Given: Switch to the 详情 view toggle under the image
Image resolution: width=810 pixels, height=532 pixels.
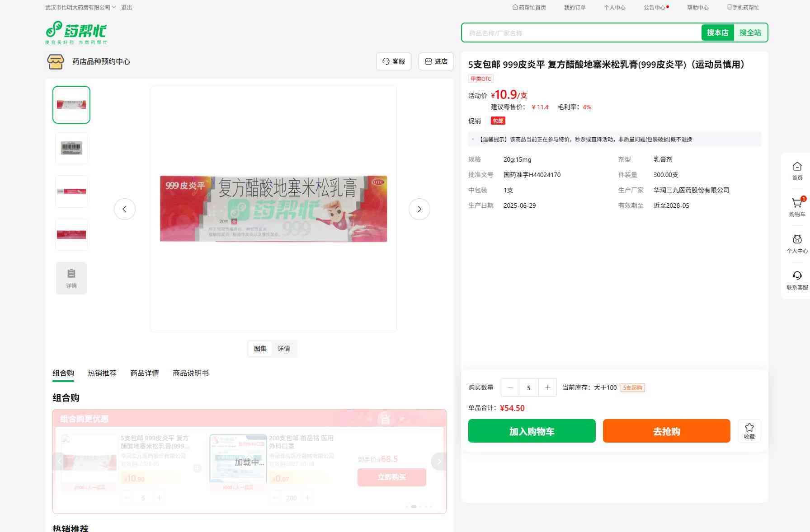Looking at the screenshot, I should click(x=284, y=349).
